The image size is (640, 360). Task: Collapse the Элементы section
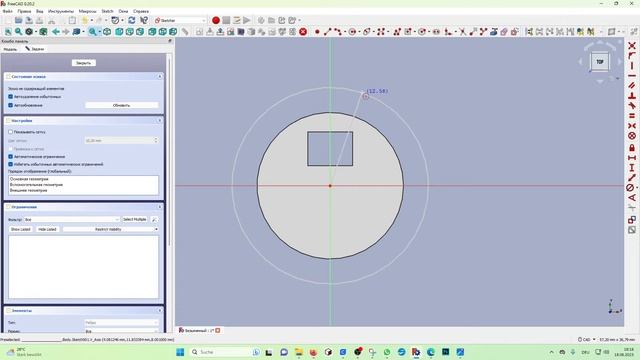point(160,311)
